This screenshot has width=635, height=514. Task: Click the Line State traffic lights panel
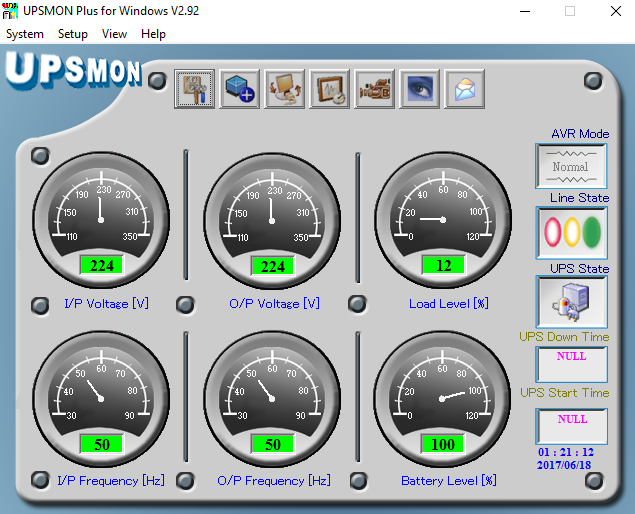[571, 232]
